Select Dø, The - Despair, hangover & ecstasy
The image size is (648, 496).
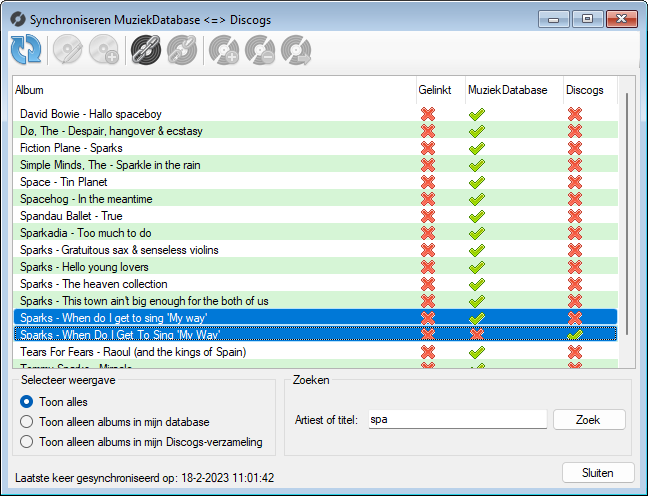point(316,131)
